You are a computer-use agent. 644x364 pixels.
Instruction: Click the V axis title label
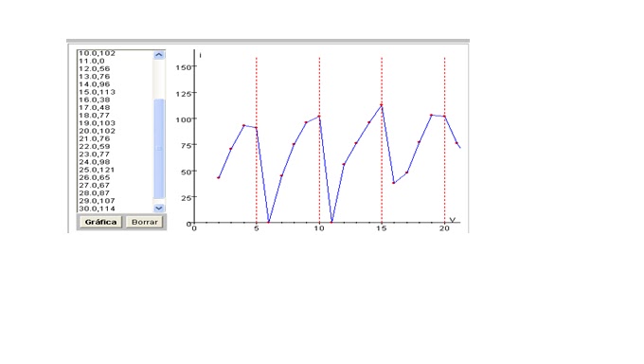(x=452, y=220)
